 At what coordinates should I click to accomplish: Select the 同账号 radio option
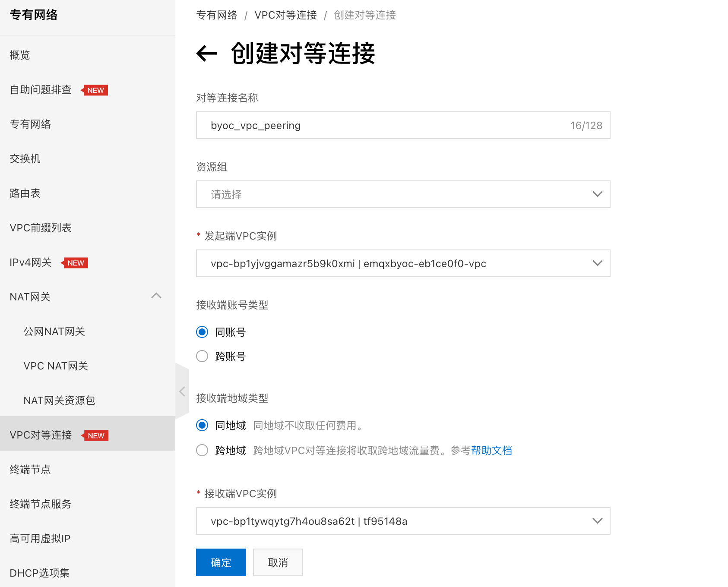(x=202, y=332)
